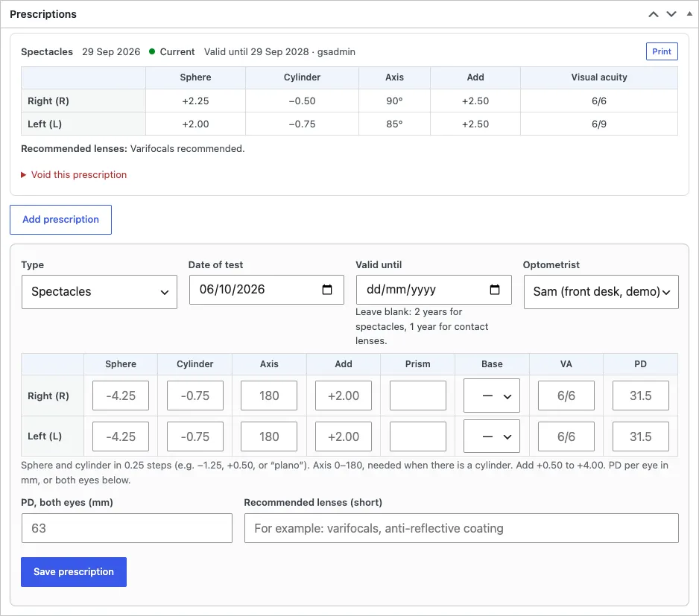Click Left eye Axis input

(x=269, y=436)
